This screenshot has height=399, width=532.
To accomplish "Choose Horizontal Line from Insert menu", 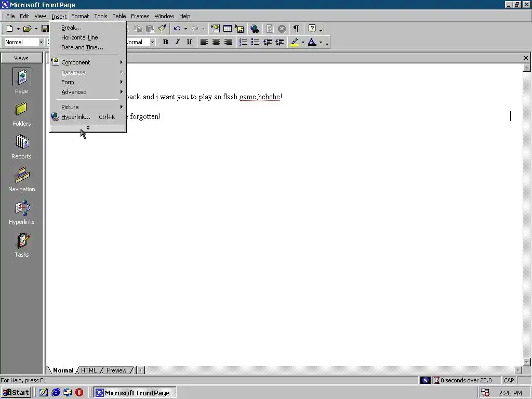I will (88, 37).
